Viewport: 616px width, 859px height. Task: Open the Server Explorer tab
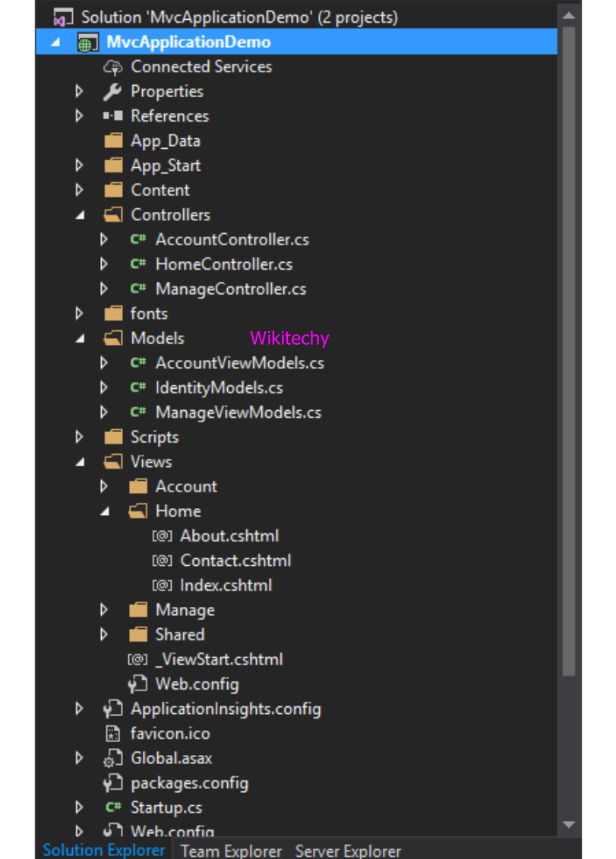tap(348, 851)
